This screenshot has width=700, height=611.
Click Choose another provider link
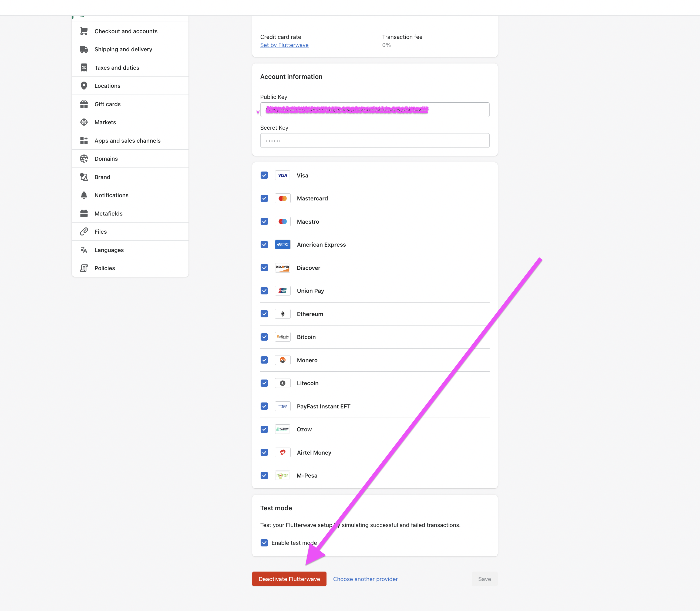365,579
